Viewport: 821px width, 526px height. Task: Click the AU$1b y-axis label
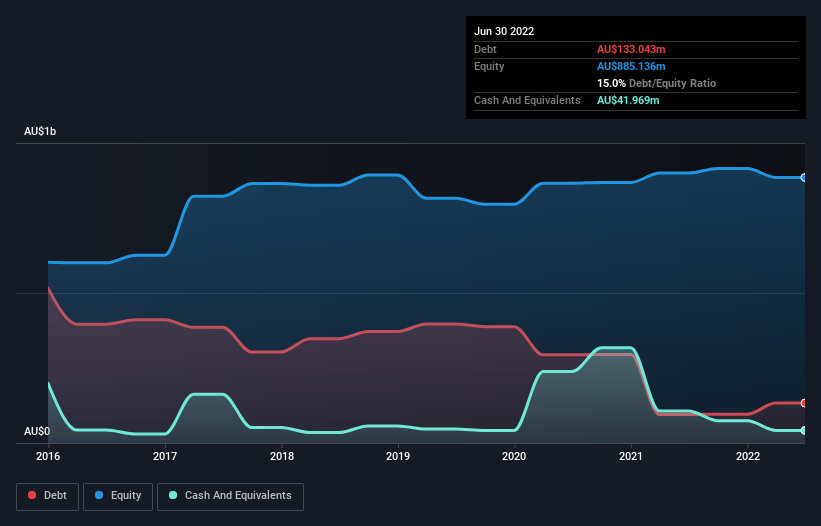coord(40,131)
